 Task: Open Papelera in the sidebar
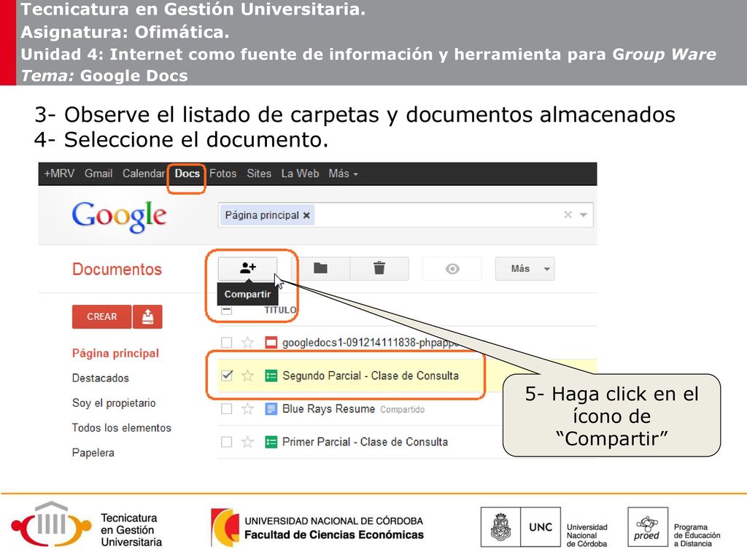point(93,452)
